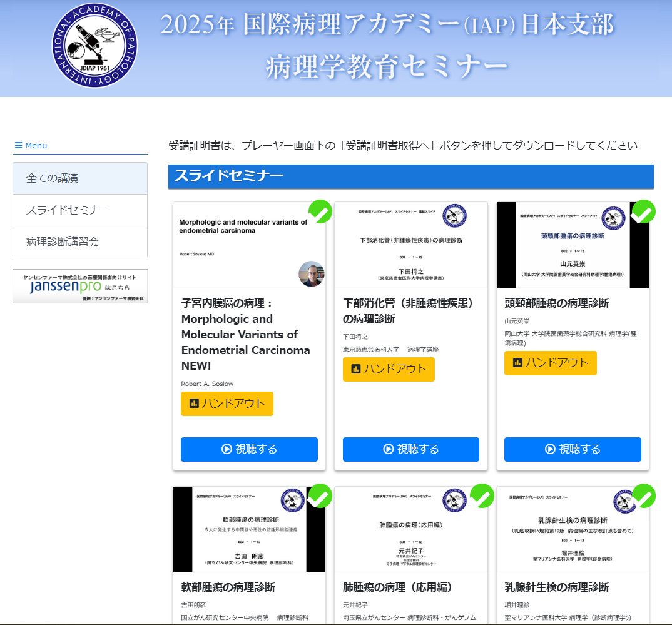Click 視聴する for endometrial carcinoma lecture
The image size is (672, 625).
[x=249, y=449]
